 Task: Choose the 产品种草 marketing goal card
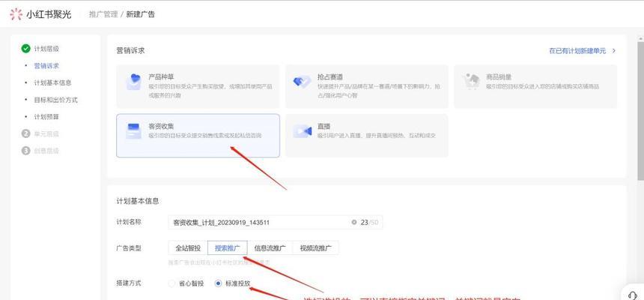point(198,86)
